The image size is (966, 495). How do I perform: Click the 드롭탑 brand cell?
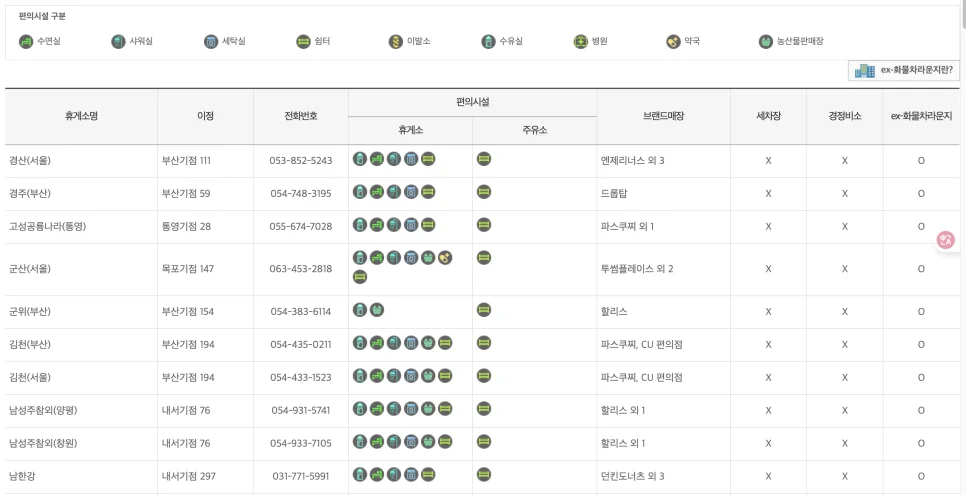pyautogui.click(x=664, y=194)
